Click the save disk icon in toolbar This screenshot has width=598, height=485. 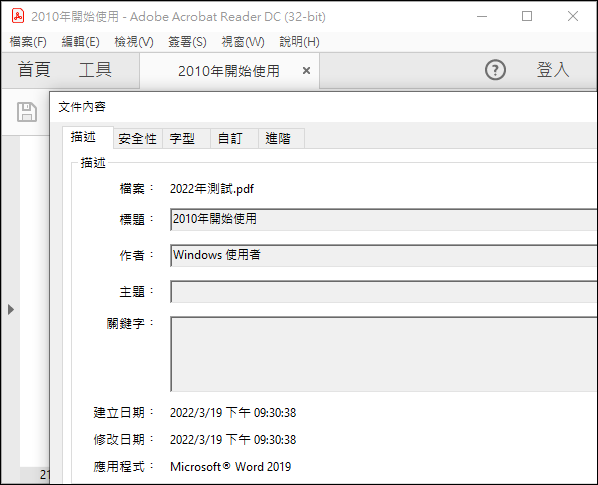(x=27, y=112)
